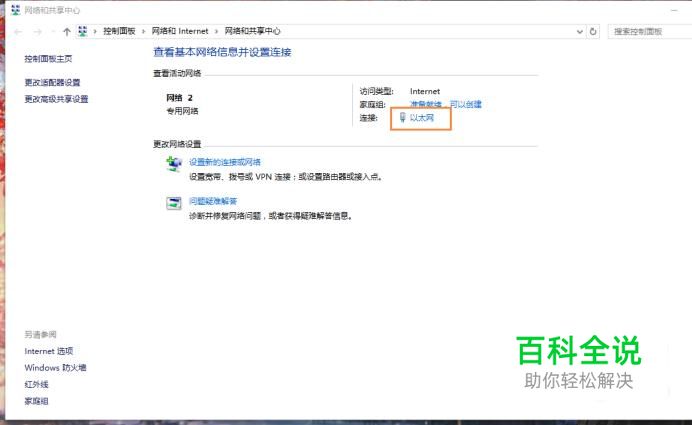Open 更改适配器设置 link
692x425 pixels.
click(52, 83)
